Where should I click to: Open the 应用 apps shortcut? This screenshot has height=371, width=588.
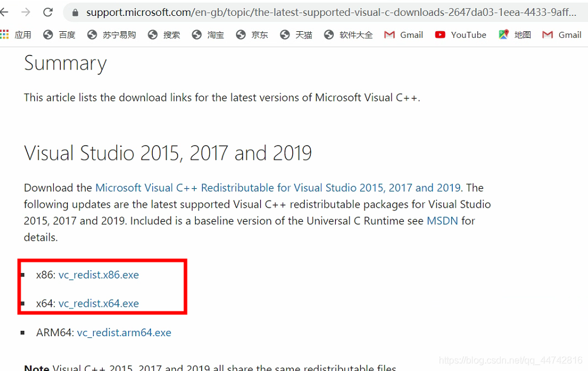point(17,34)
